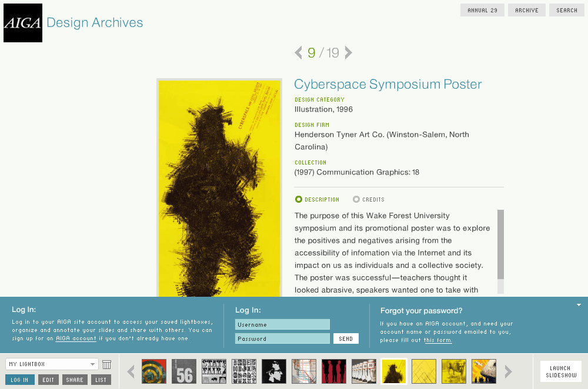This screenshot has height=389, width=588.
Task: Follow the AIGA account link
Action: pyautogui.click(x=76, y=338)
